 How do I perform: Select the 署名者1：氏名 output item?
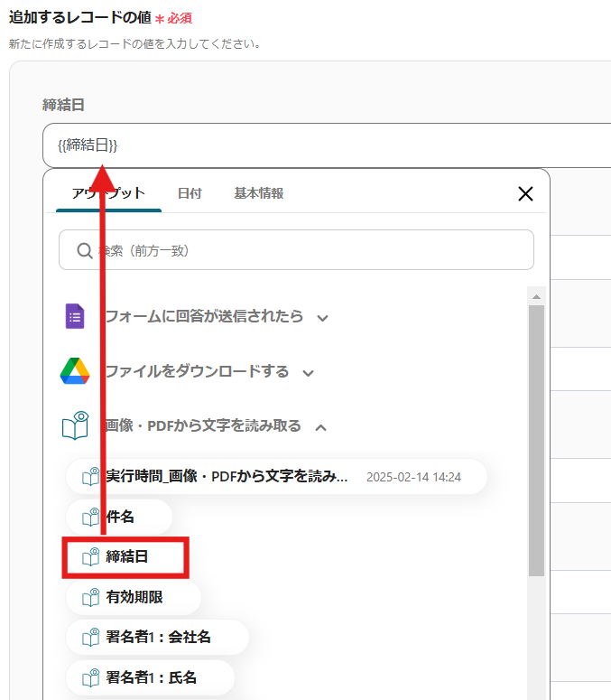(151, 677)
